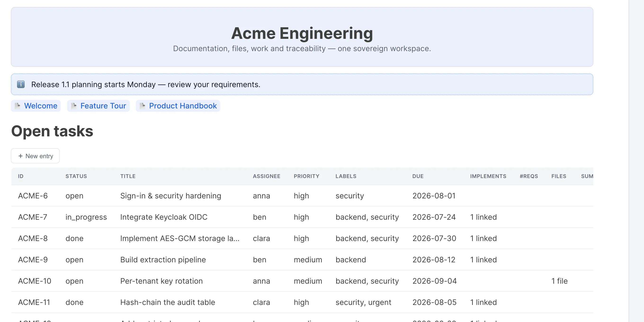644x322 pixels.
Task: Select the ACME-6 task ID
Action: 33,196
